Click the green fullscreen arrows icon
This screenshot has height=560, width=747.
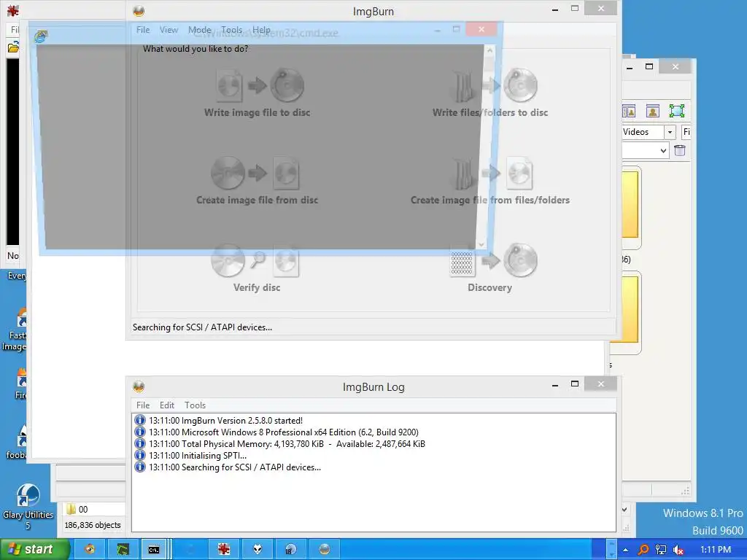point(677,111)
